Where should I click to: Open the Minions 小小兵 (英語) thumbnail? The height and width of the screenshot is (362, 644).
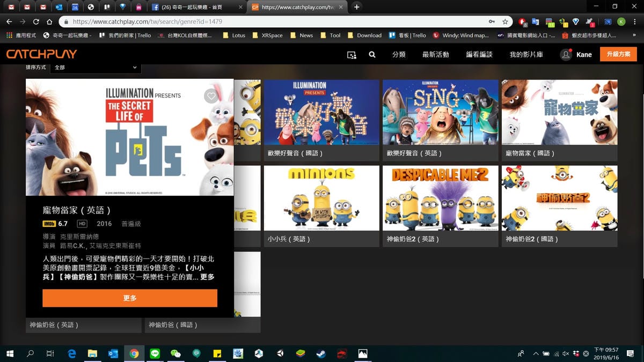pos(321,198)
